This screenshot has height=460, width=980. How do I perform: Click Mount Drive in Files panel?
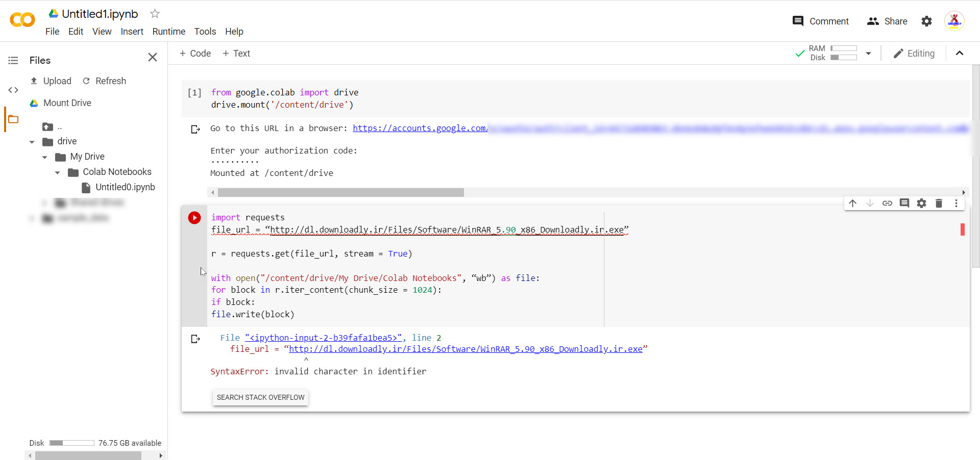point(67,103)
